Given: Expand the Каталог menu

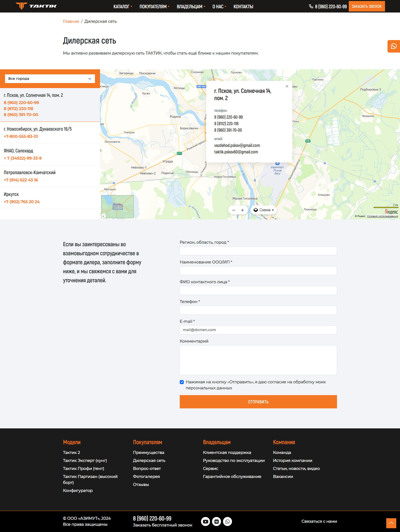Looking at the screenshot, I should point(123,7).
